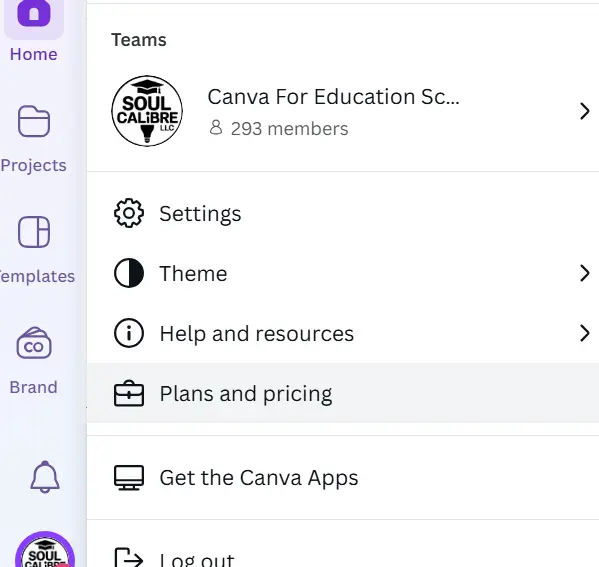Click the Help and resources info icon
599x567 pixels.
129,333
